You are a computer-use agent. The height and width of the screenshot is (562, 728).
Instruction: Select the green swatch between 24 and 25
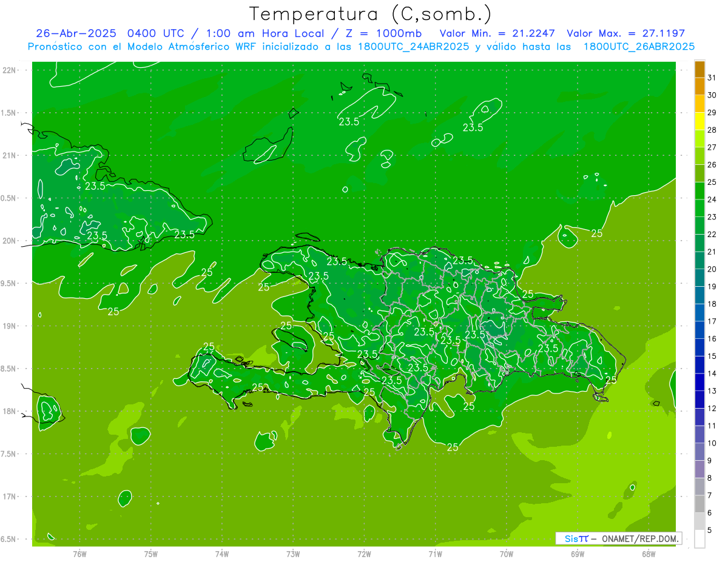click(x=700, y=191)
